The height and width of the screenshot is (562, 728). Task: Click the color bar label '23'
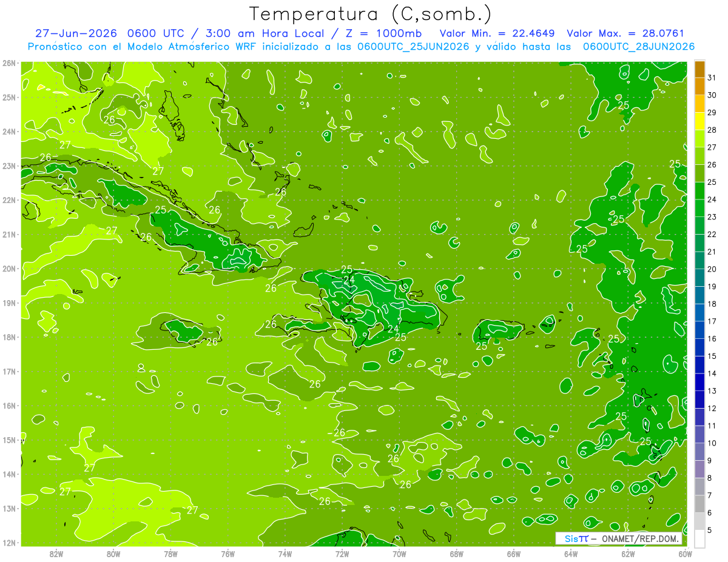(x=712, y=217)
